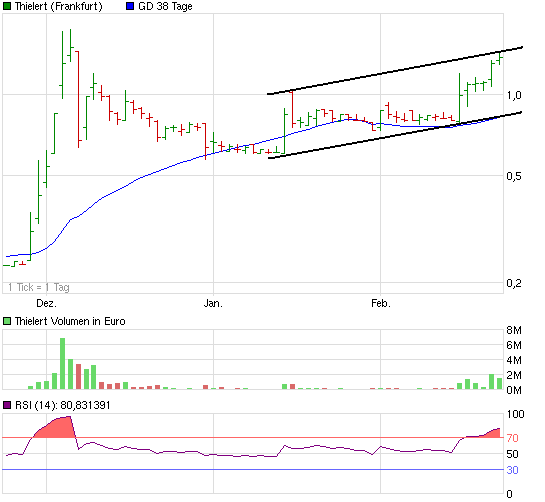Click the tallest green volume bar in December

click(63, 363)
